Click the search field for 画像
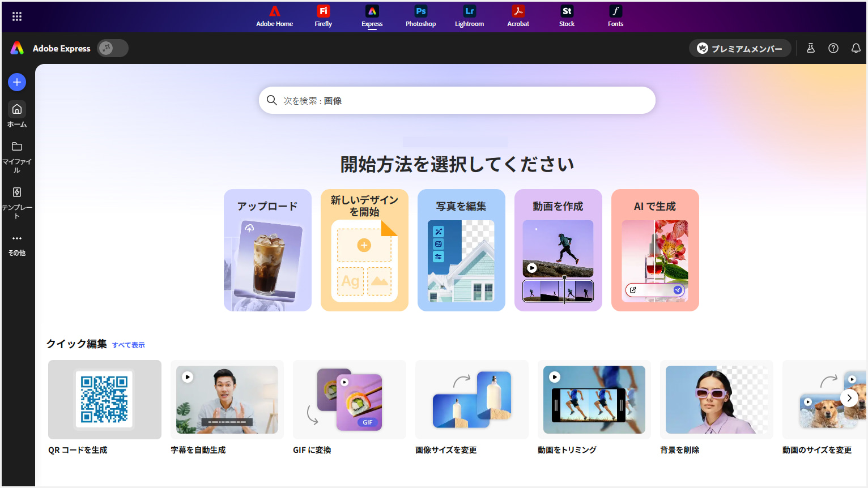This screenshot has width=868, height=488. tap(457, 100)
